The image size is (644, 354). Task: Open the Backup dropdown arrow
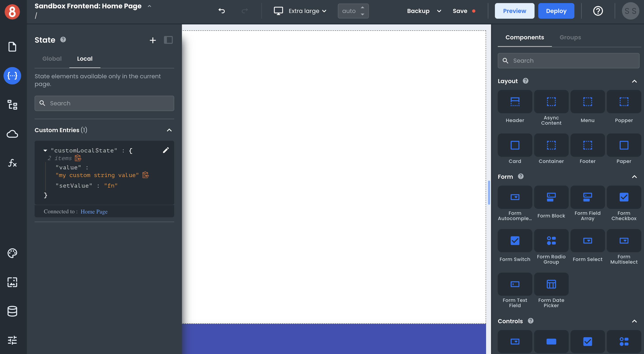pyautogui.click(x=439, y=11)
